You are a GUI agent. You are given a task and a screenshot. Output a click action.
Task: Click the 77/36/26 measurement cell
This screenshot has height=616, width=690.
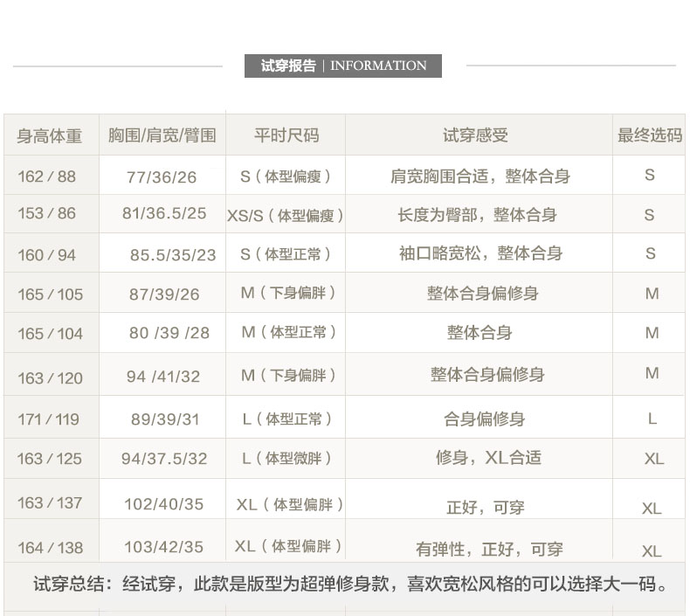(162, 177)
